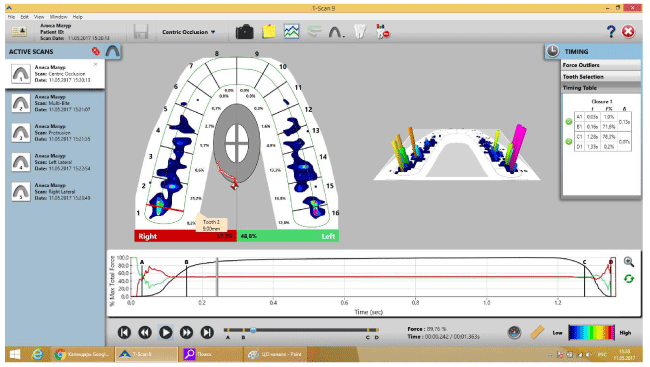Skip to the last frame button
The width and height of the screenshot is (650, 367).
coord(207,332)
